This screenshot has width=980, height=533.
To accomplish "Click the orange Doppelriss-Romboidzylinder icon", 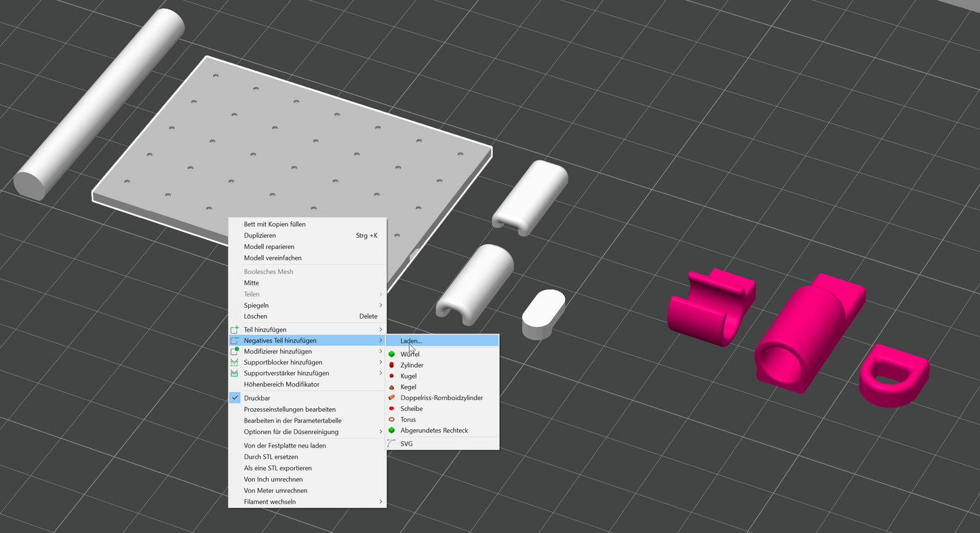I will click(x=392, y=398).
